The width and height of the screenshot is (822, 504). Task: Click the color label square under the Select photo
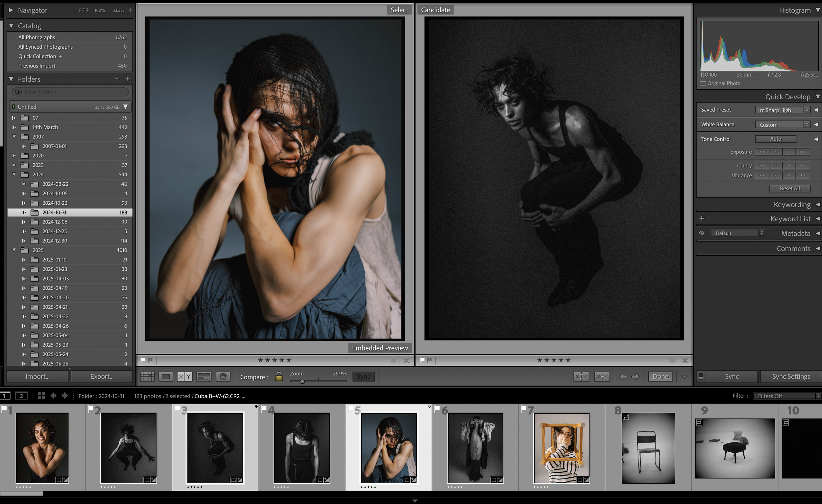394,360
